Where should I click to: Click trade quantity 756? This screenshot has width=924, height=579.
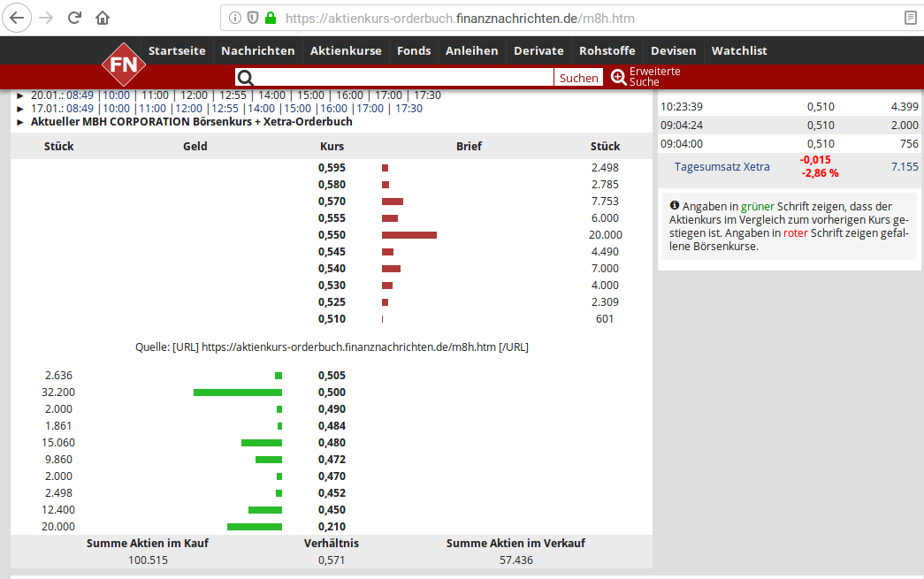pyautogui.click(x=909, y=144)
